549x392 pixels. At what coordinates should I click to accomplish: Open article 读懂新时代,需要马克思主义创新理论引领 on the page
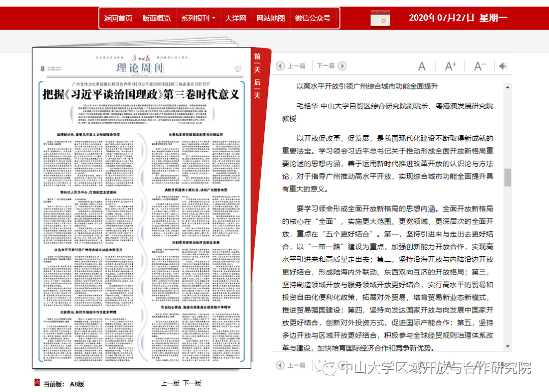88,135
